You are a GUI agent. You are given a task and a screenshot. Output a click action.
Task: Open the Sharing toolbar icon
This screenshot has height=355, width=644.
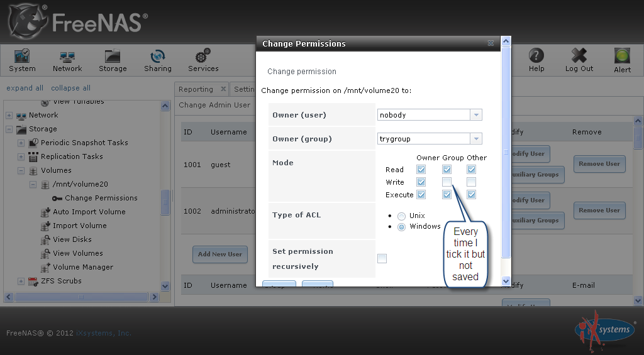(x=158, y=56)
